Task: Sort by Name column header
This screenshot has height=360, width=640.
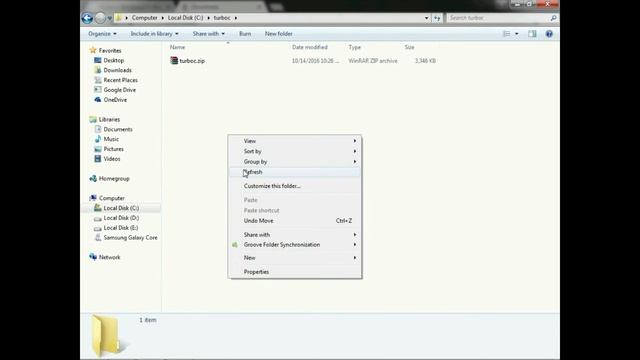Action: tap(178, 47)
